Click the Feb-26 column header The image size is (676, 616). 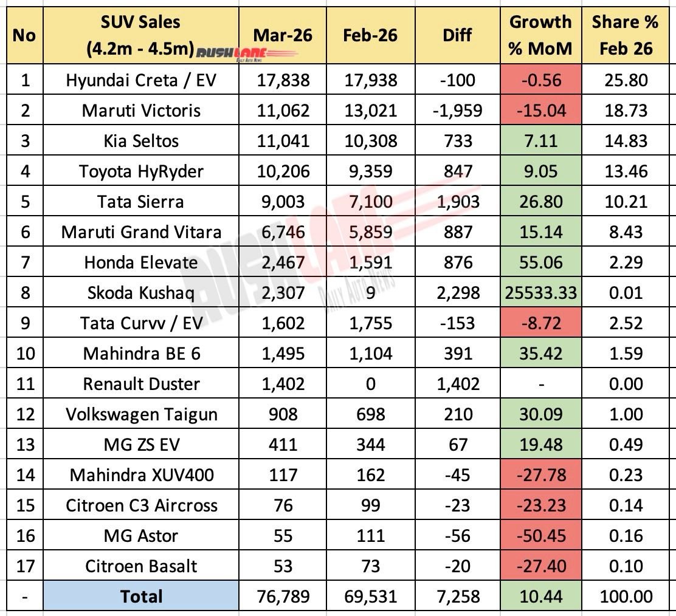370,35
